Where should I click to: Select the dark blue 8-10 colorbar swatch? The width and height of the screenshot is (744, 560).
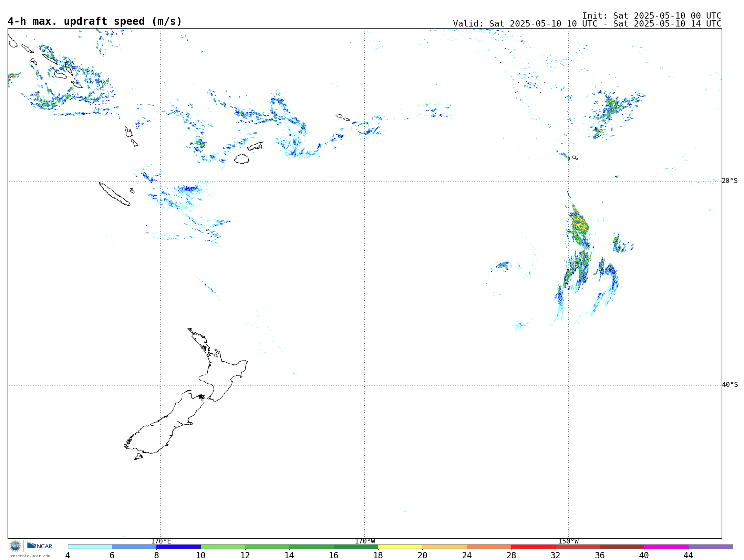(178, 547)
